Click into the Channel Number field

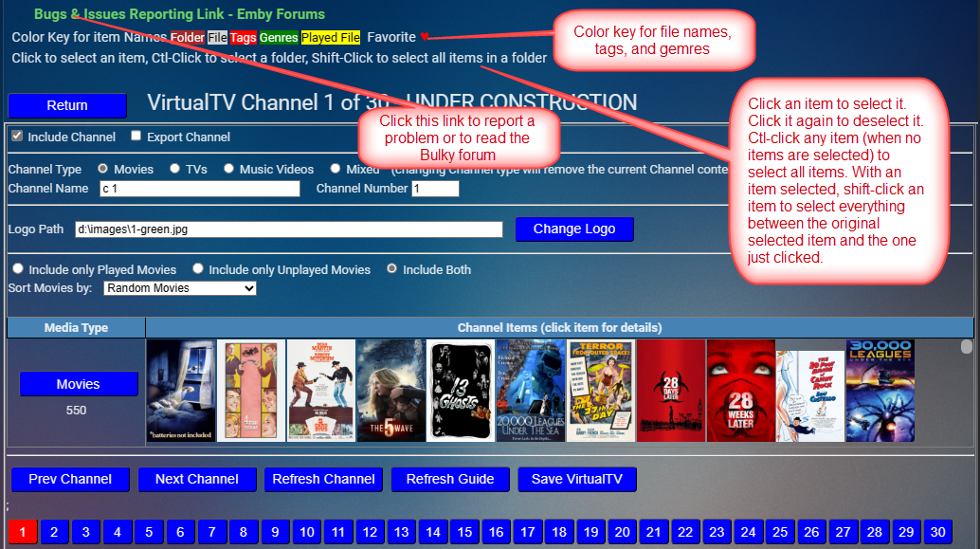point(435,188)
